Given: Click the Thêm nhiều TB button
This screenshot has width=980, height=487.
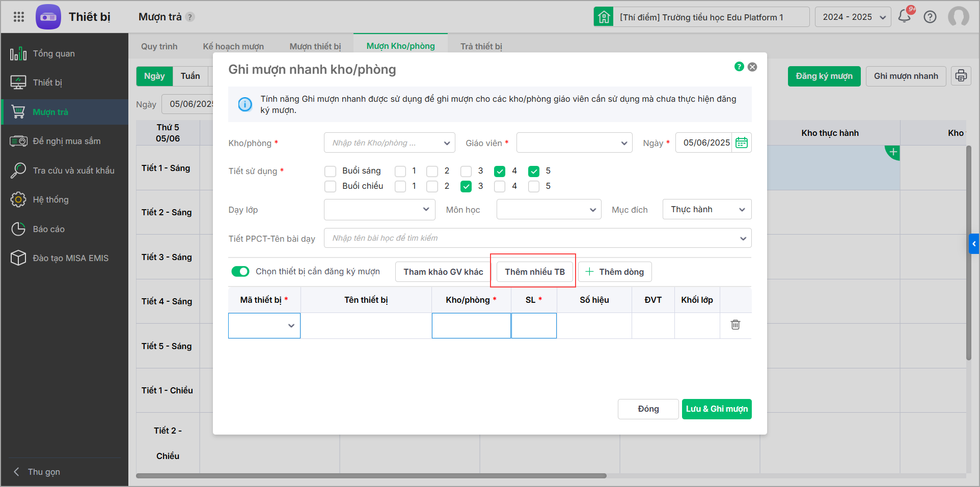Looking at the screenshot, I should [x=535, y=272].
